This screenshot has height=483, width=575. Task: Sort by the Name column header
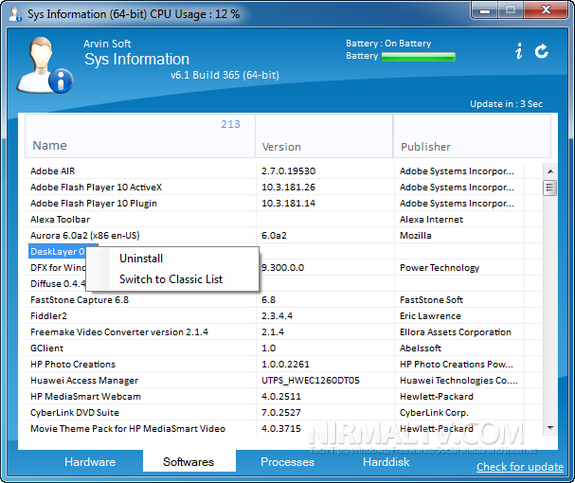click(x=140, y=136)
